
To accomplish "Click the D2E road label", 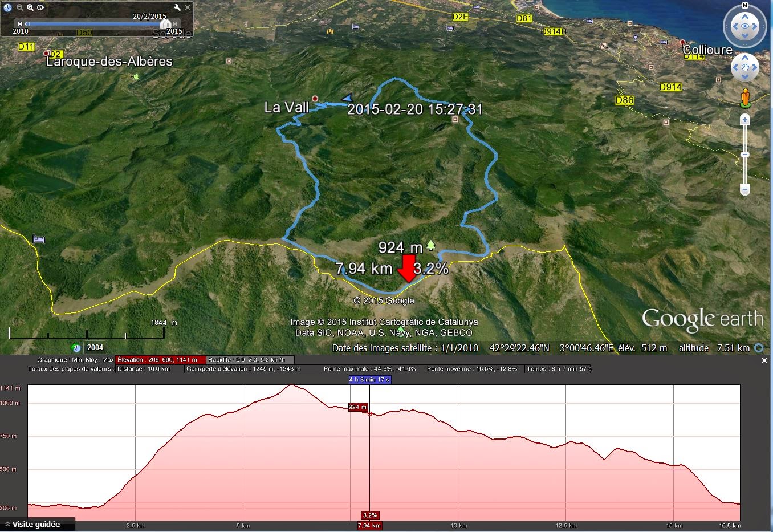I will 460,17.
